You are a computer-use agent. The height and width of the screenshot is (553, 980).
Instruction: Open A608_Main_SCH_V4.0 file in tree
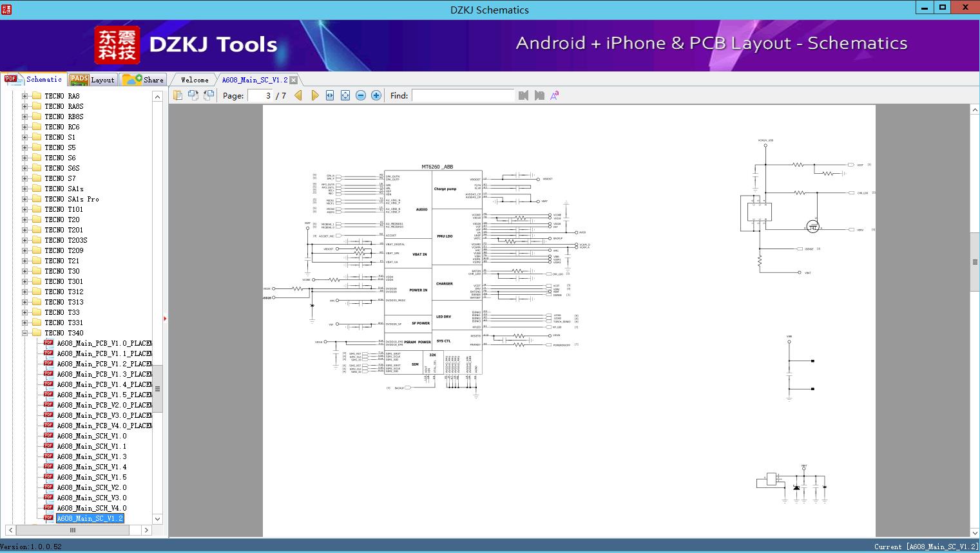coord(91,508)
